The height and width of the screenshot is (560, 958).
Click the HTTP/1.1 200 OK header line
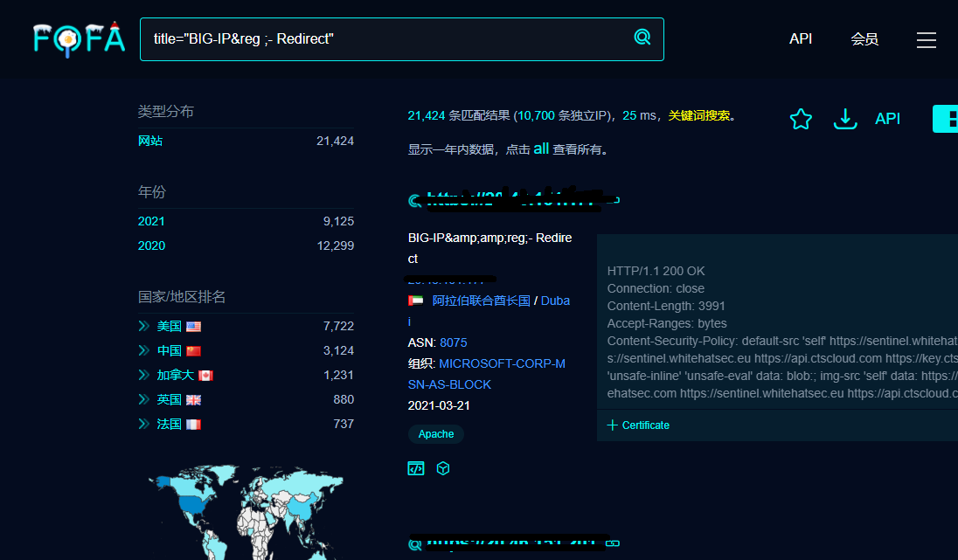[x=656, y=271]
